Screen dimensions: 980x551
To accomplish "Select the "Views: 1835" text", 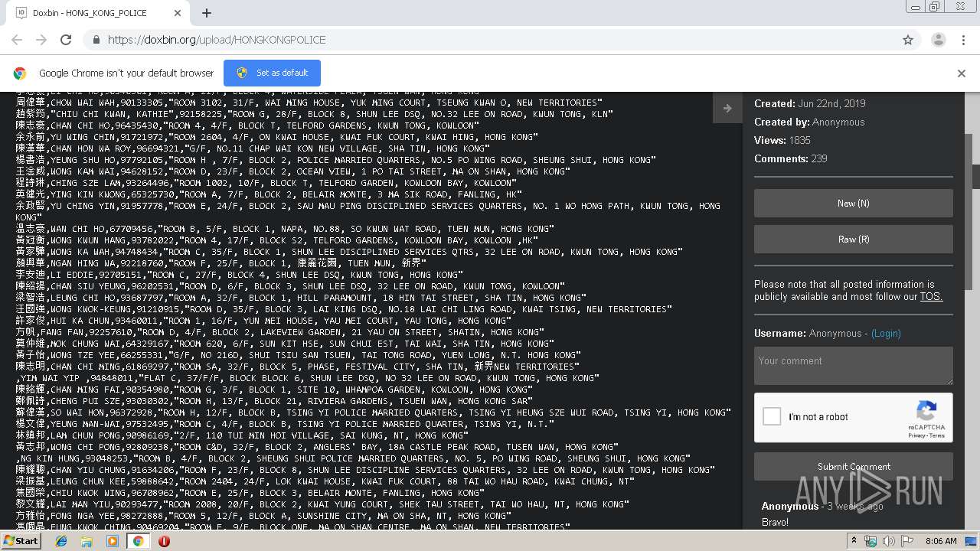I will [782, 141].
